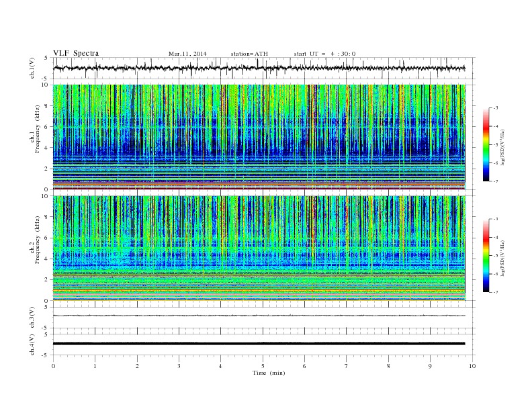The image size is (532, 411).
Task: Click the '-3' top value on ch.1 colorbar
Action: pyautogui.click(x=495, y=108)
